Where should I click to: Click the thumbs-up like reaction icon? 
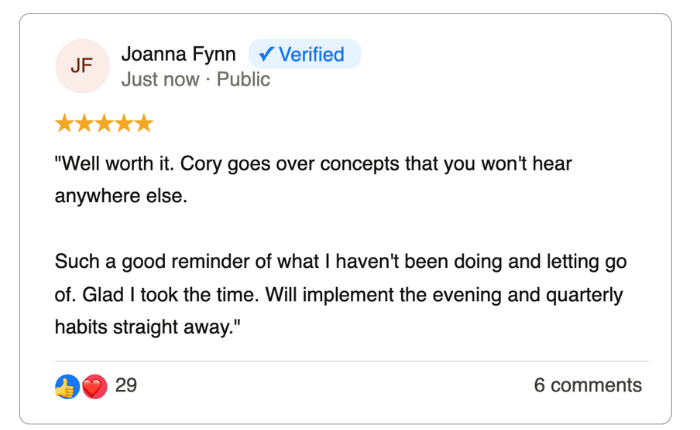click(x=67, y=386)
